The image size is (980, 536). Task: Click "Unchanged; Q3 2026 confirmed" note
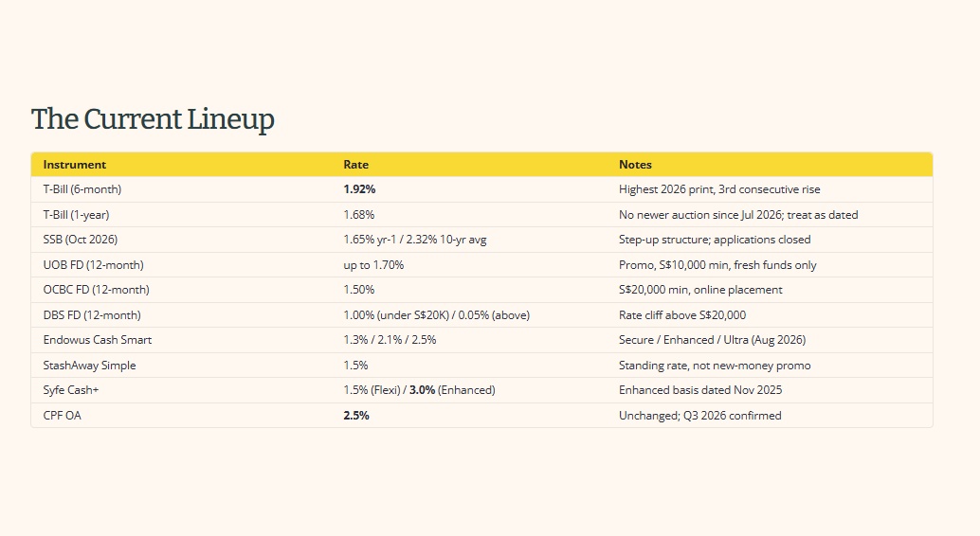[700, 416]
